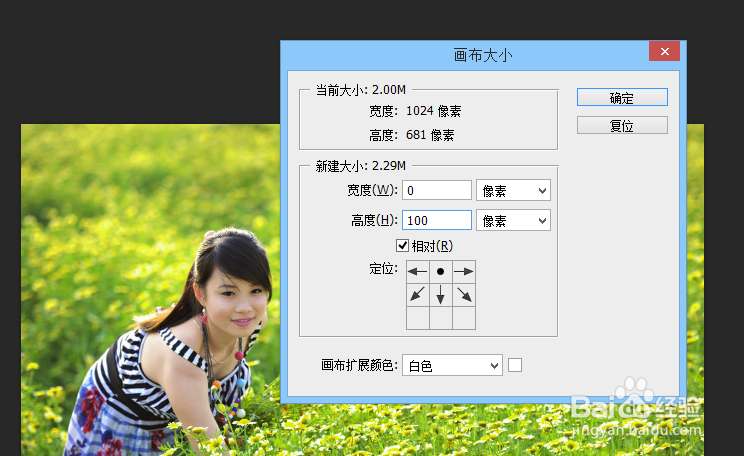The width and height of the screenshot is (744, 456).
Task: Click the 当前大小: 2.00M label
Action: (x=361, y=89)
